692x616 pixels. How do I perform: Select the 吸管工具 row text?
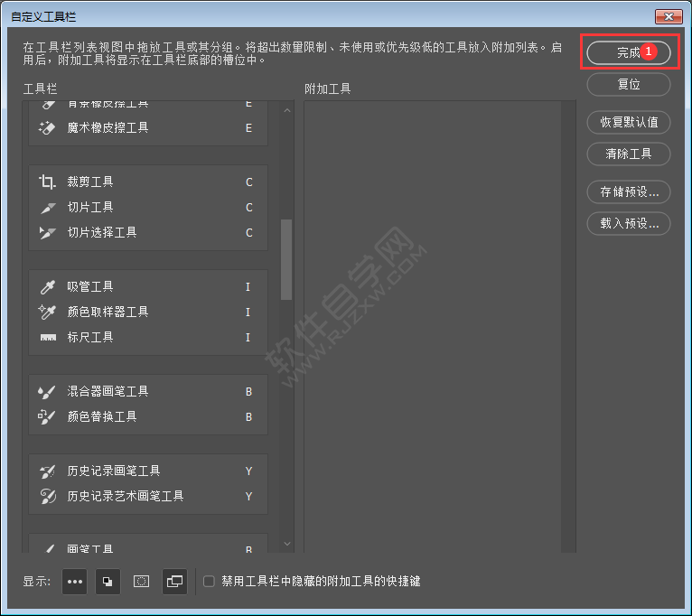[x=90, y=287]
